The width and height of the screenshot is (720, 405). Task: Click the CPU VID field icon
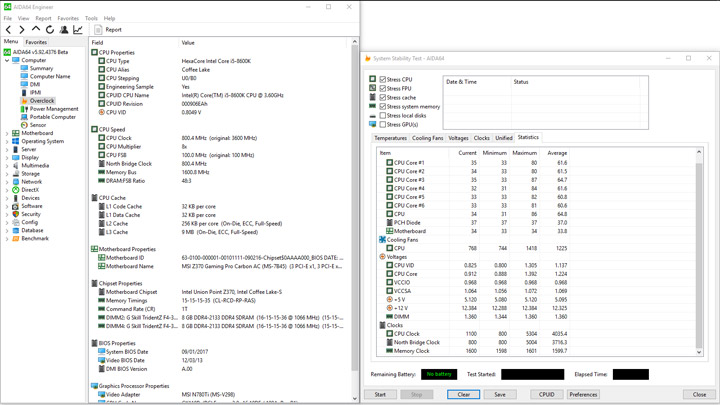point(101,112)
